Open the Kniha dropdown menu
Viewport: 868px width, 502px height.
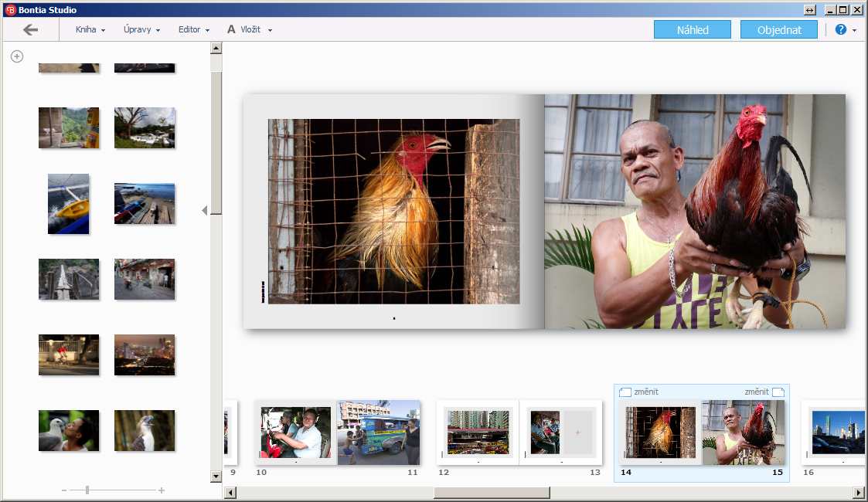pos(90,29)
